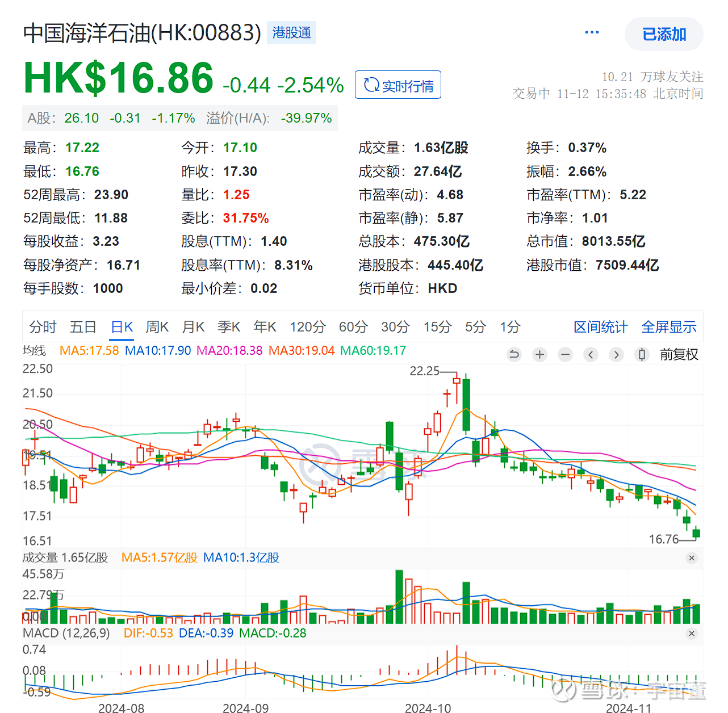Zoom in on the chart with plus icon
Screen dimensions: 728x713
[539, 354]
